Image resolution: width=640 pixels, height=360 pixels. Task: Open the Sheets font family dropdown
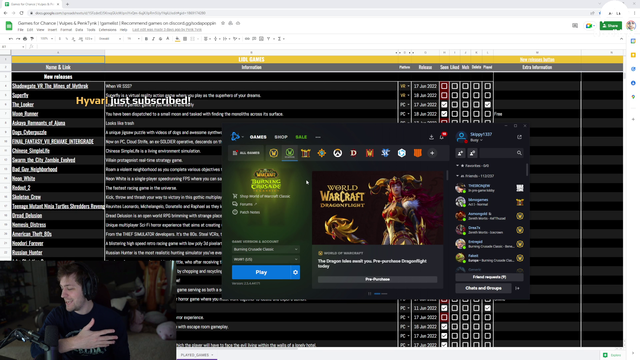click(x=110, y=39)
